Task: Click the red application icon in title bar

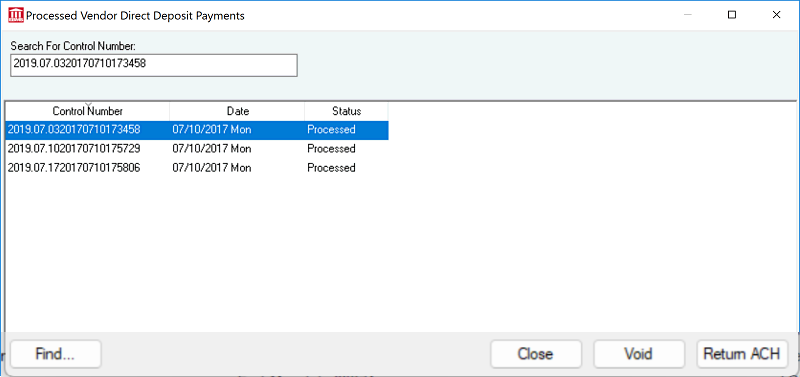Action: pyautogui.click(x=16, y=15)
